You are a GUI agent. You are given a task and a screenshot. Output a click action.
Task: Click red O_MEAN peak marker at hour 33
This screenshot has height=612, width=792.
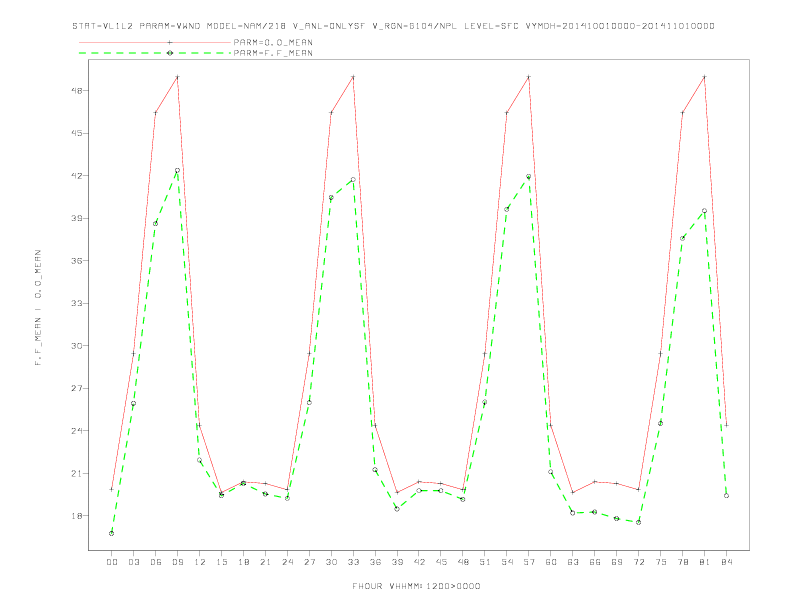tap(353, 77)
